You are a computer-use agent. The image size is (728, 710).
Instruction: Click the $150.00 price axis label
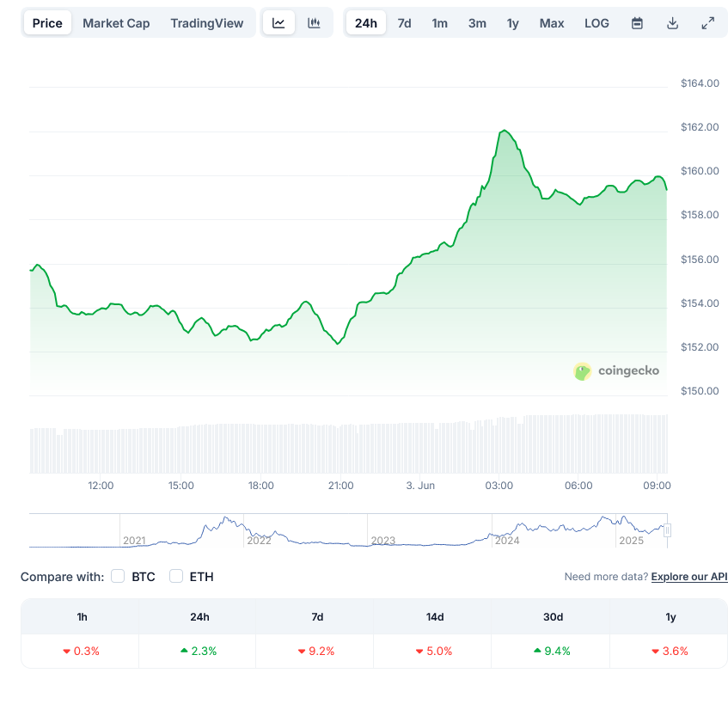pos(700,390)
